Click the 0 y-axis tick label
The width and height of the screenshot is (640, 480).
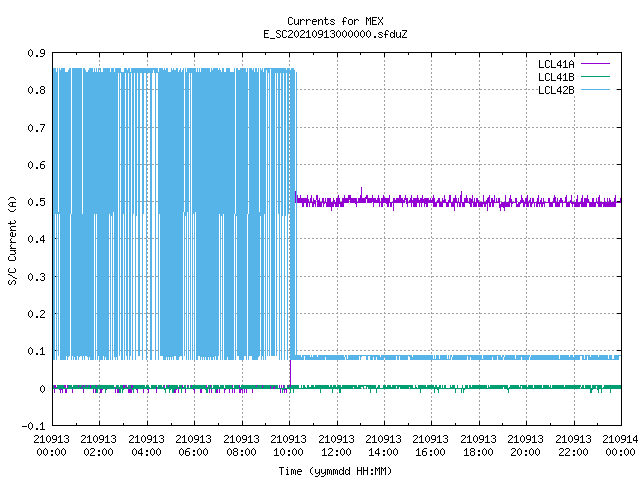[42, 389]
